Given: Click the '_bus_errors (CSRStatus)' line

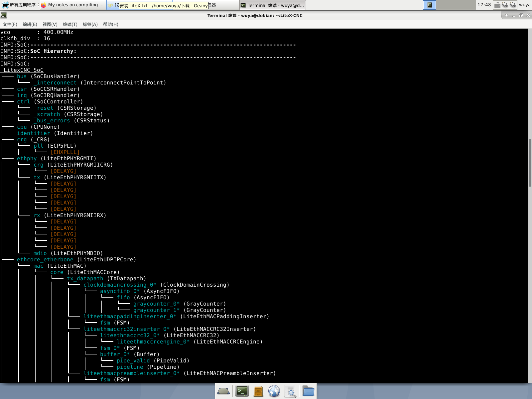Looking at the screenshot, I should 71,121.
